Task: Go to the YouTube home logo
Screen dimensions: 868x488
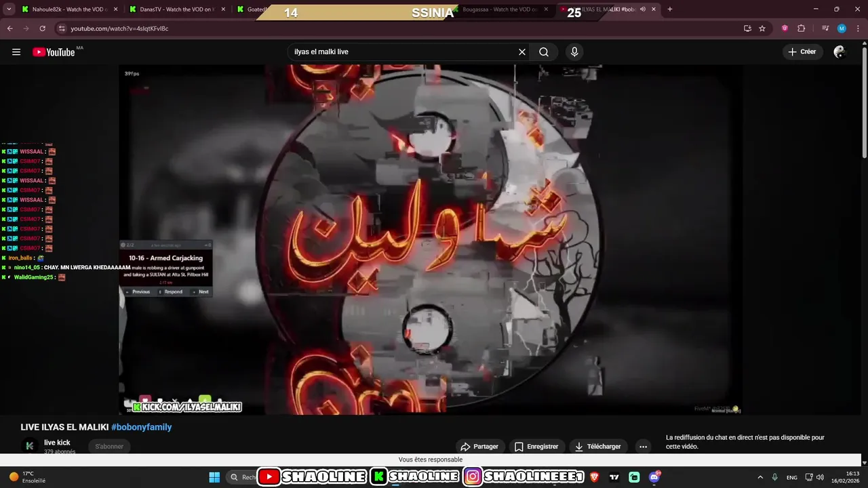Action: click(x=54, y=52)
